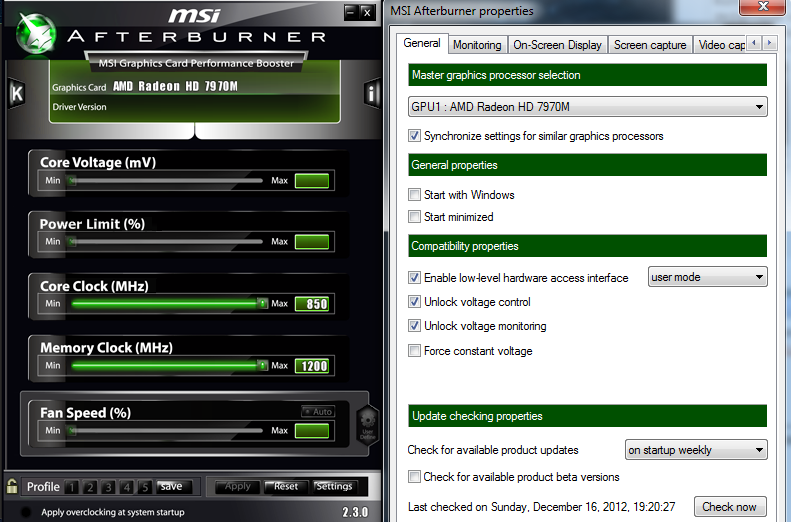
Task: Toggle Auto fan speed button
Action: (x=318, y=412)
